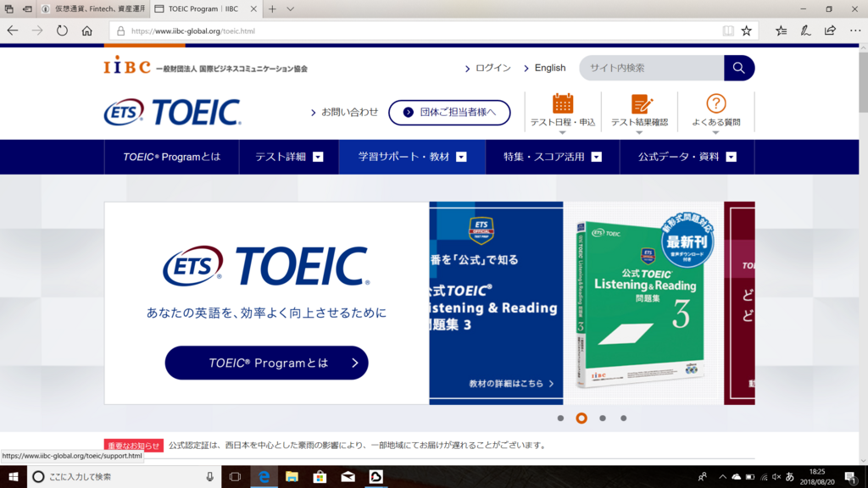The height and width of the screenshot is (488, 868).
Task: Open Reading view book icon in address bar
Action: click(728, 31)
